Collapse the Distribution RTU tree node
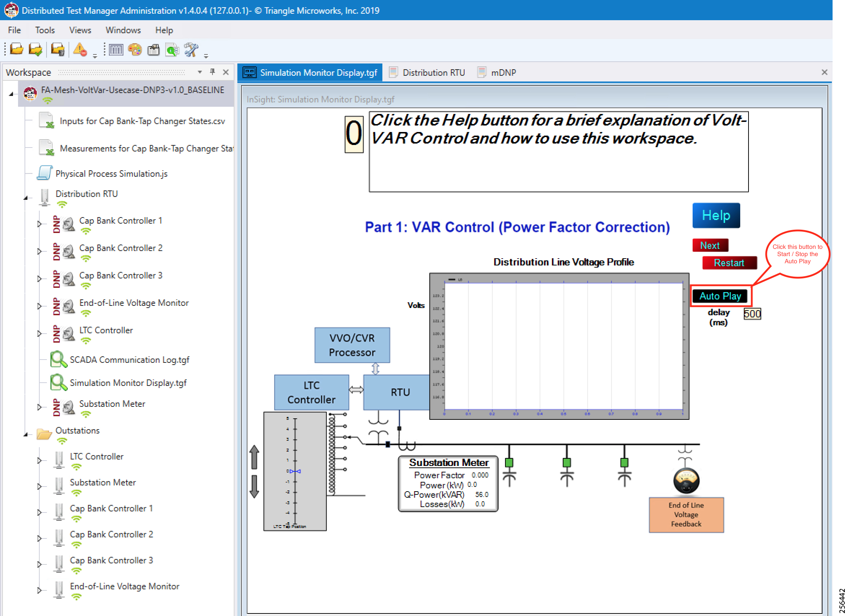The width and height of the screenshot is (847, 616). 26,198
